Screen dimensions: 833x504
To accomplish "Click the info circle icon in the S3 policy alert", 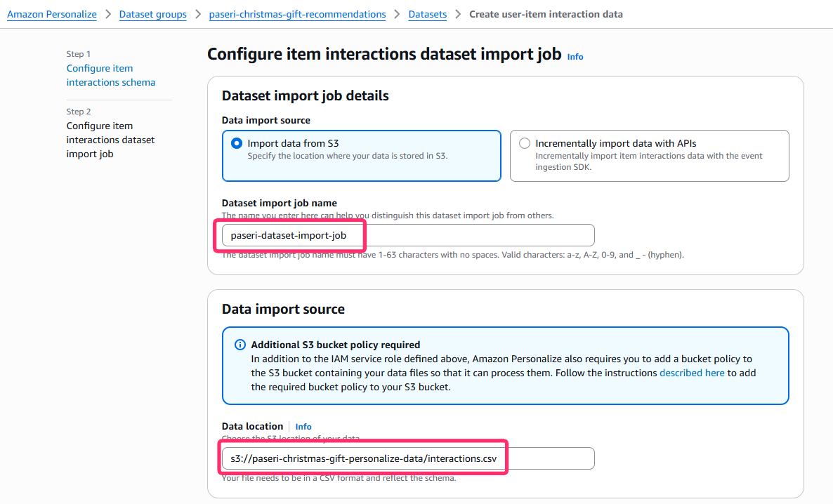I will (240, 345).
